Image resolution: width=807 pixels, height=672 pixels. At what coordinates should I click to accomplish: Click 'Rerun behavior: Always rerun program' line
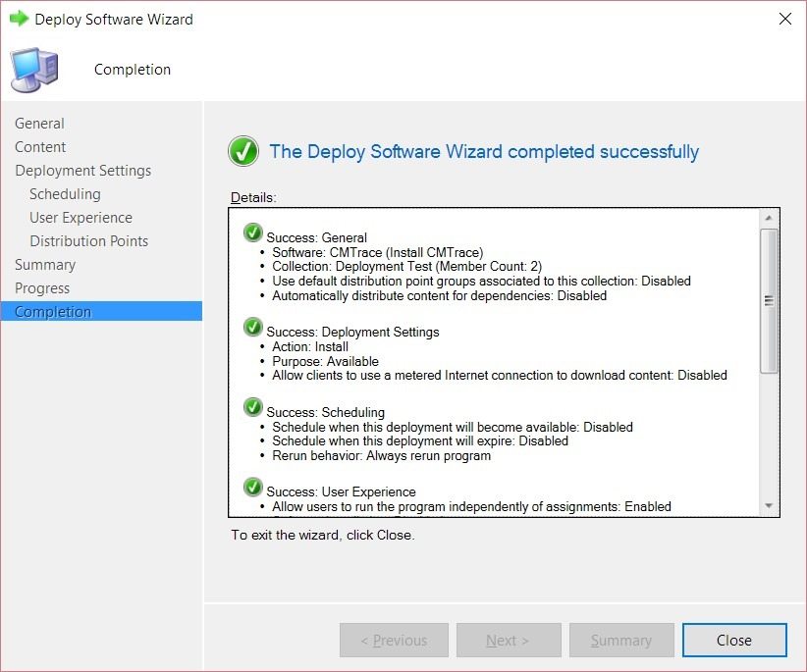(x=381, y=455)
